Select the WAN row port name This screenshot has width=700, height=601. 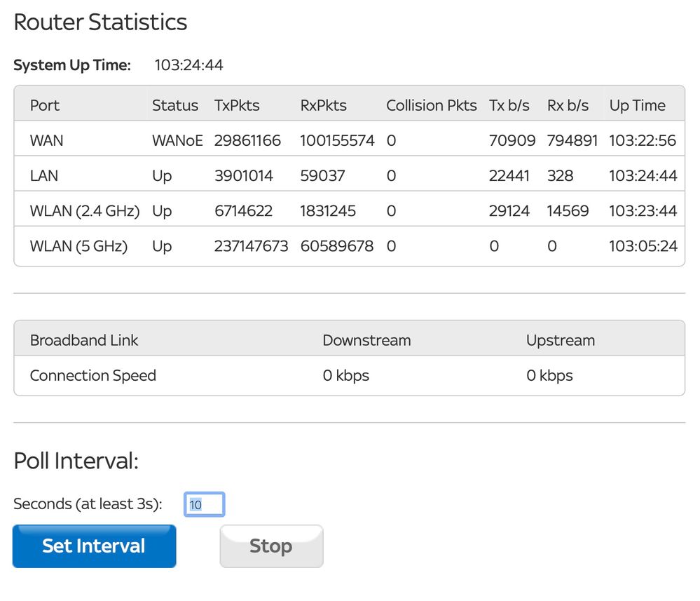[x=46, y=140]
